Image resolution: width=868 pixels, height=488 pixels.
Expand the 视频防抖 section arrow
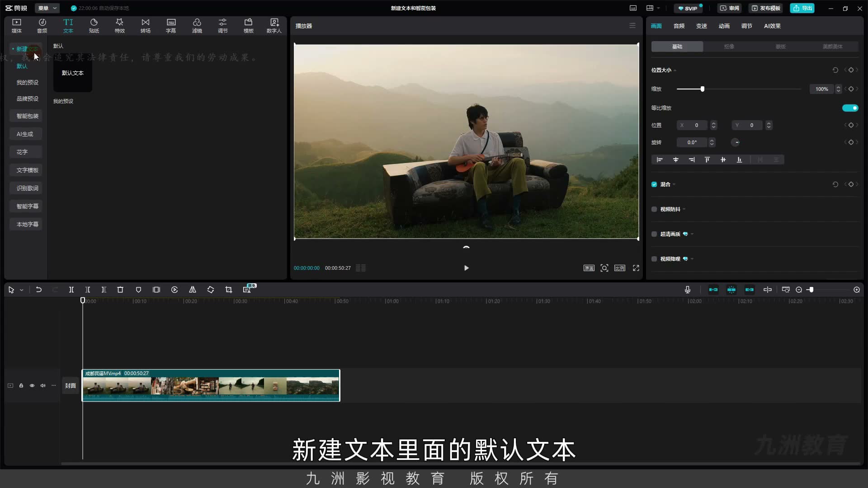(684, 209)
